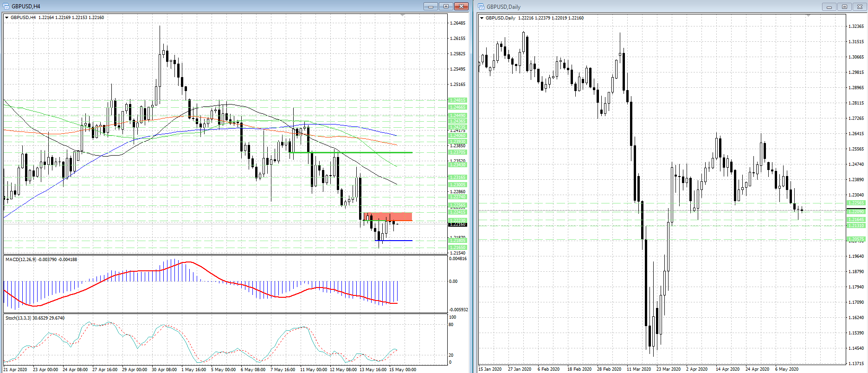868x373 pixels.
Task: Restore the GBPUSD,H4 chart window
Action: click(446, 7)
